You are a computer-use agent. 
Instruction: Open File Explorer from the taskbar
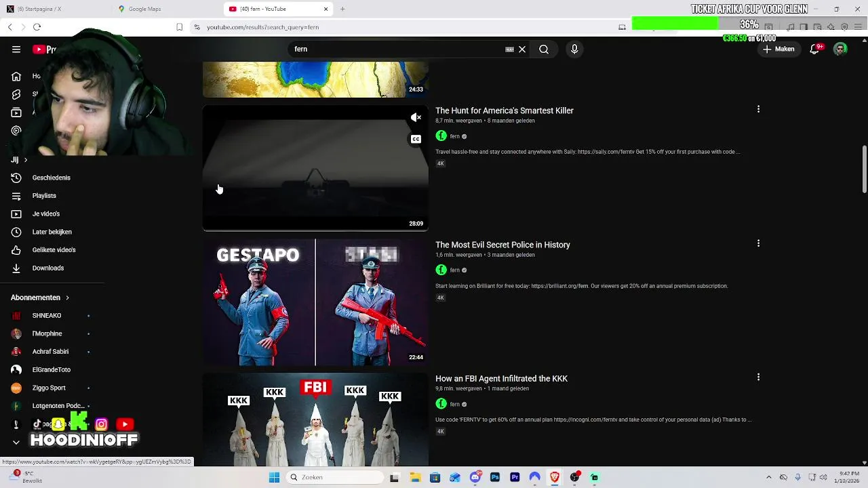(415, 477)
